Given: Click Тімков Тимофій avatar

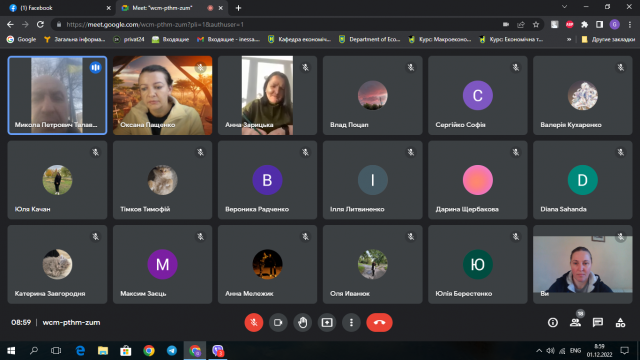Looking at the screenshot, I should pos(162,180).
